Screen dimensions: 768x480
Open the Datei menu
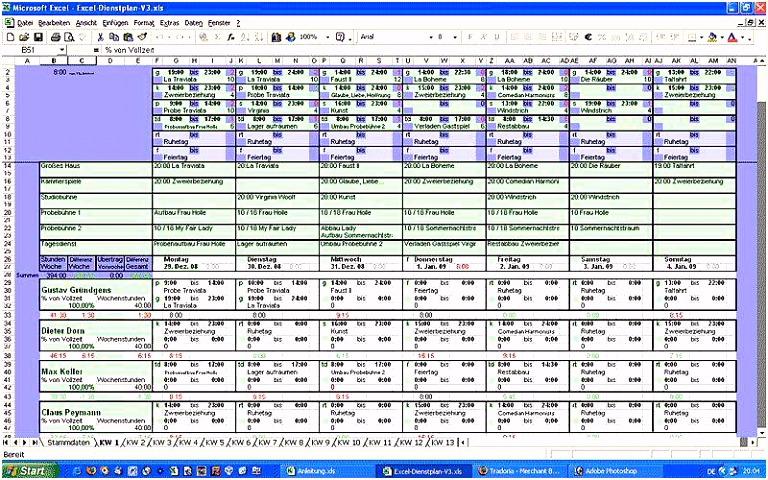point(25,23)
